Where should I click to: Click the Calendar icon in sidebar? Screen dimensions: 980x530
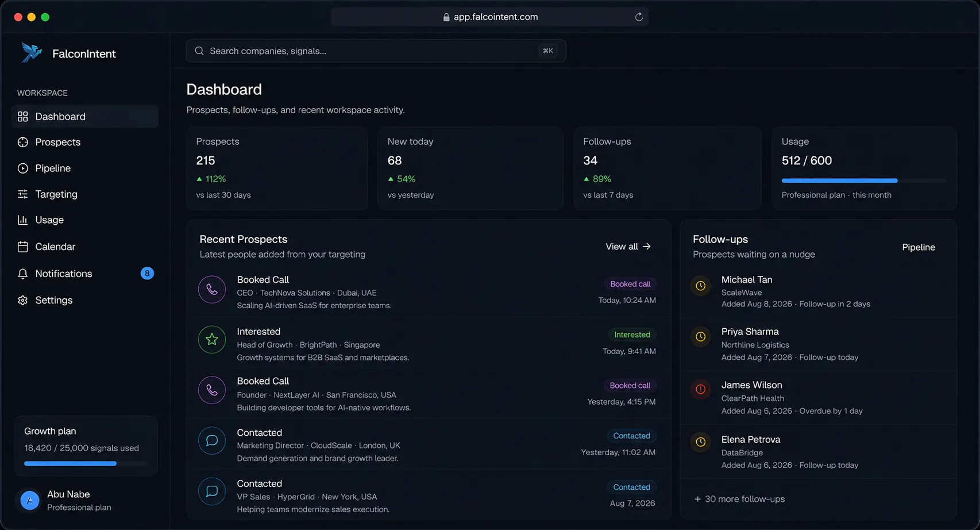pos(23,247)
